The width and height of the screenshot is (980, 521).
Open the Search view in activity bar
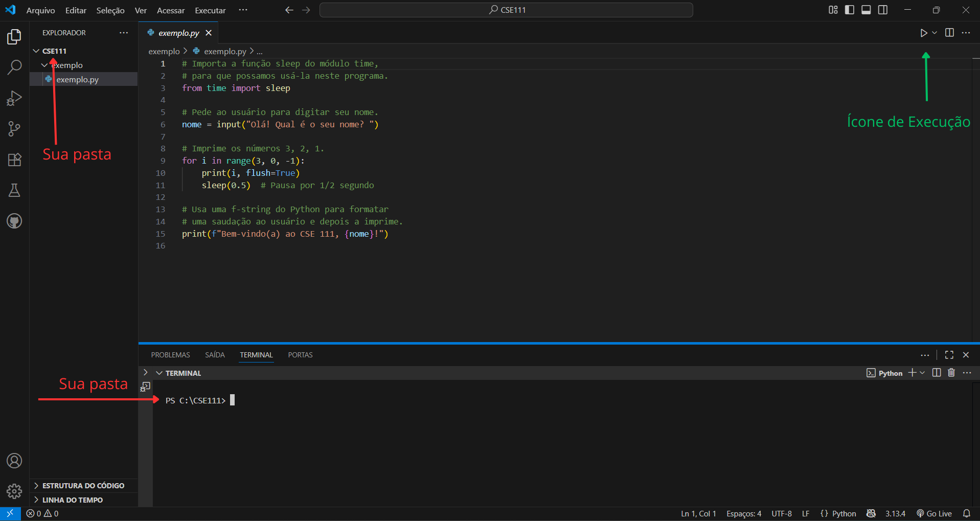[14, 67]
